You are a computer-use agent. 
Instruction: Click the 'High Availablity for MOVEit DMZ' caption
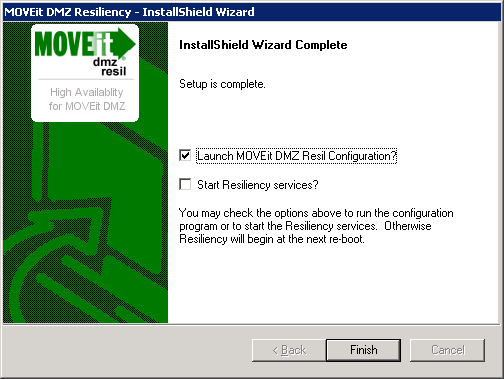coord(87,99)
